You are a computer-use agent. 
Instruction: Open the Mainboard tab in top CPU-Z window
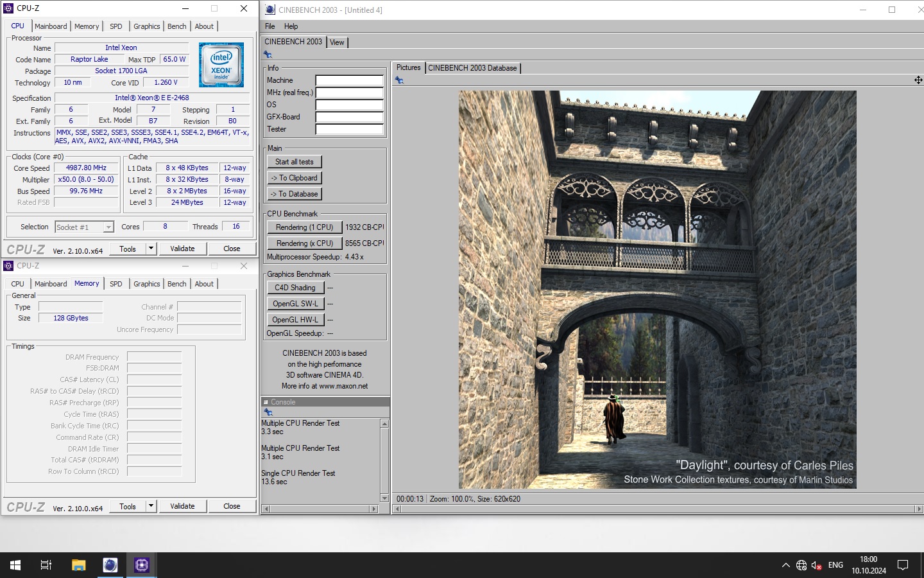point(51,26)
